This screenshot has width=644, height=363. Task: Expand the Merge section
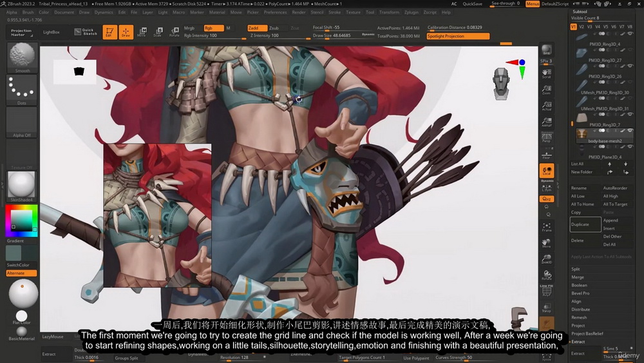pos(577,277)
